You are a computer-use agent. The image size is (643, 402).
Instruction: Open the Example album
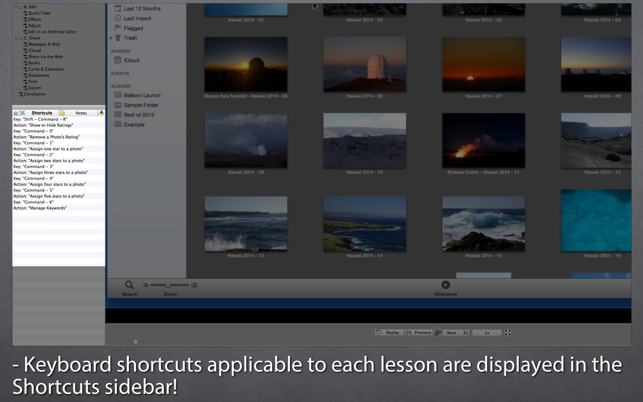click(x=129, y=125)
